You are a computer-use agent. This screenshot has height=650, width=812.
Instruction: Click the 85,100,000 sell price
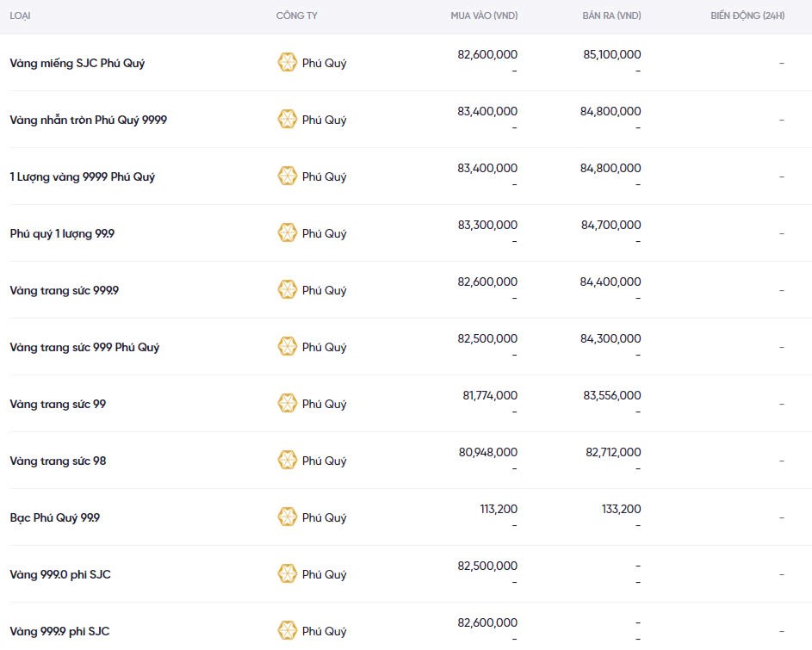point(611,54)
